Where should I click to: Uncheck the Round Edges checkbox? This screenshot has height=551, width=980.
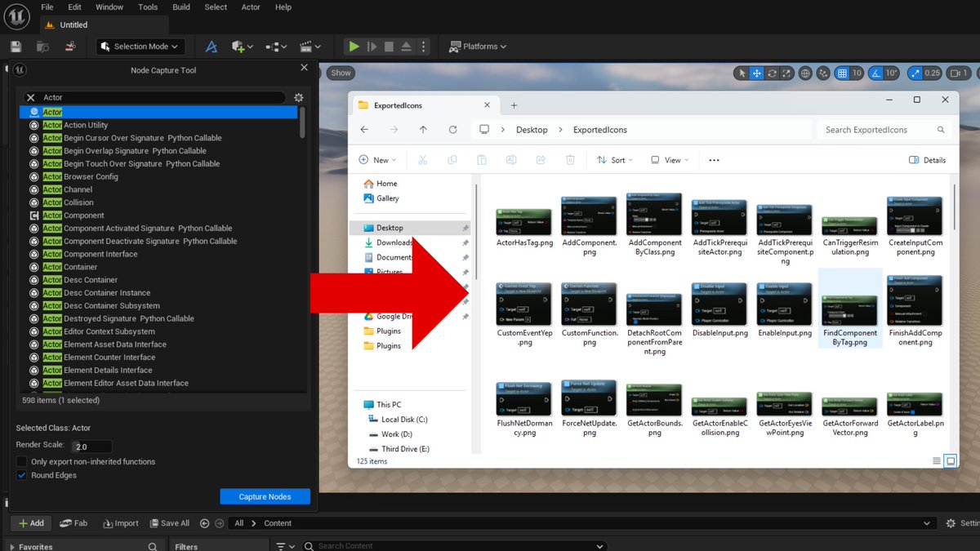(20, 474)
